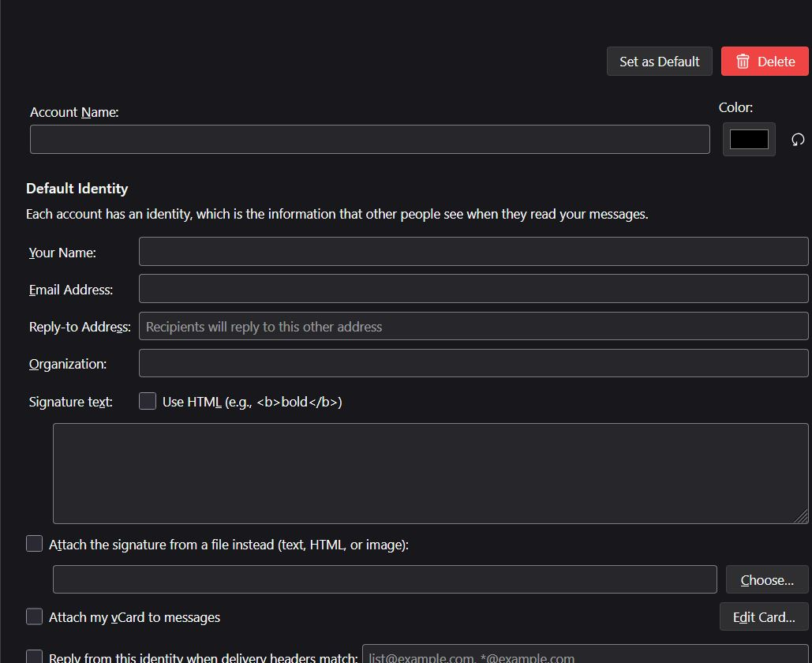Select the Email Address input box
Image resolution: width=812 pixels, height=663 pixels.
point(473,289)
